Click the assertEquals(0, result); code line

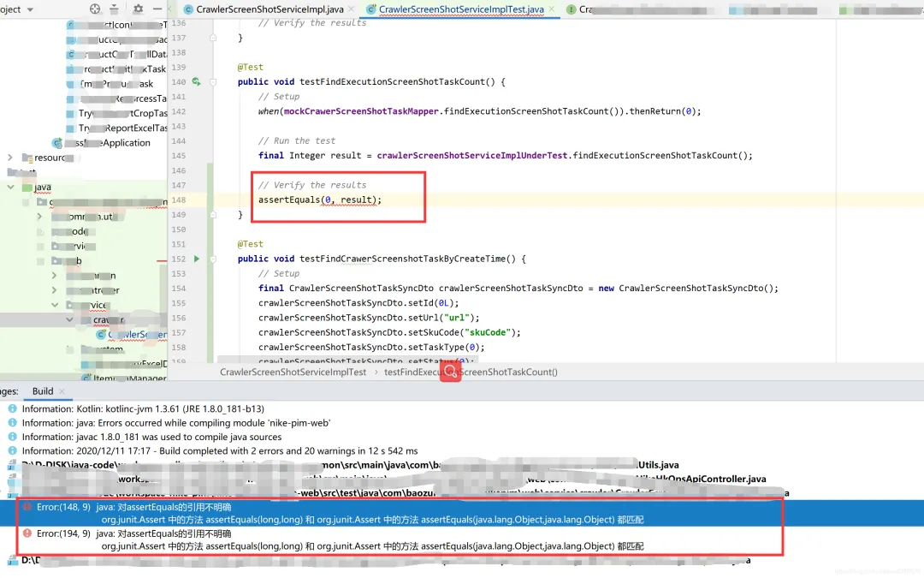[x=320, y=200]
